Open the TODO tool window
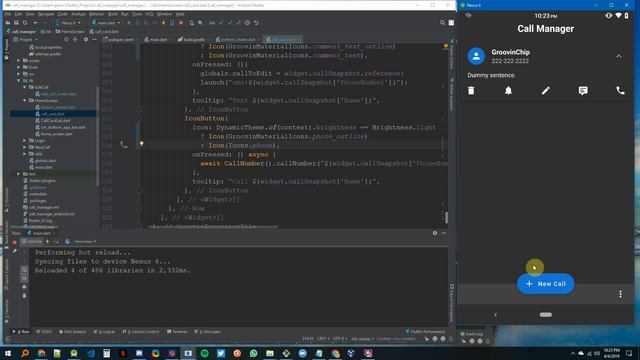The width and height of the screenshot is (640, 360). point(44,332)
